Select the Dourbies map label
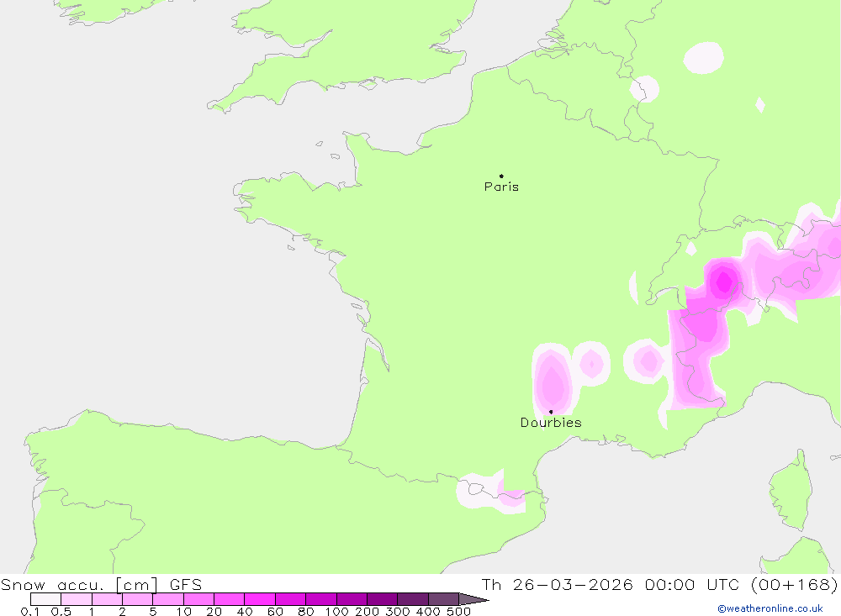The image size is (841, 616). (551, 423)
